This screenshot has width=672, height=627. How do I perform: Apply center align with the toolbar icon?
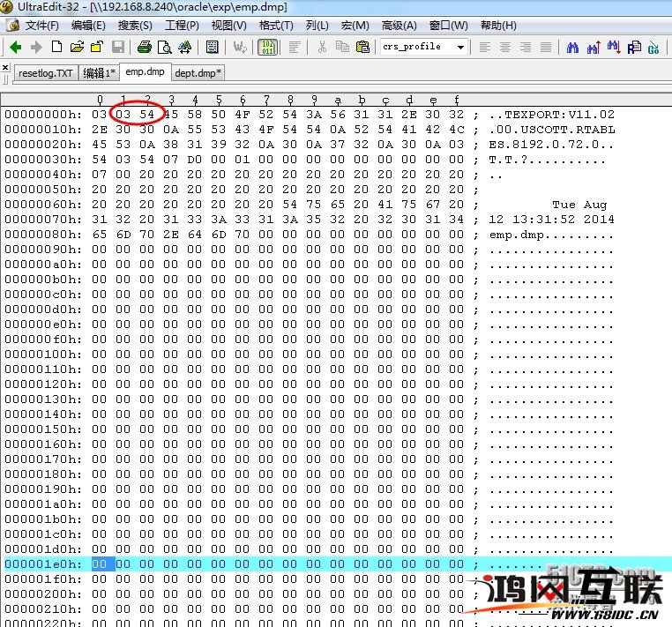coord(505,47)
